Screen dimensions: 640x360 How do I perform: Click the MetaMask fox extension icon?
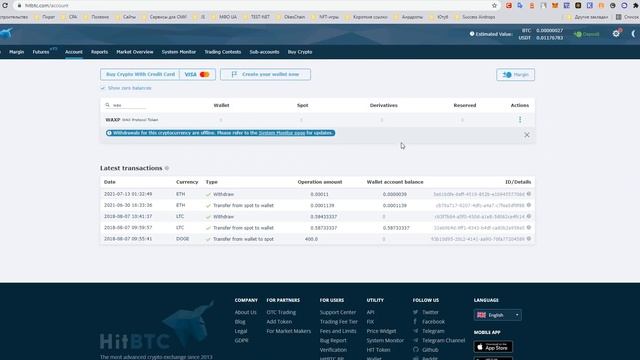click(555, 5)
